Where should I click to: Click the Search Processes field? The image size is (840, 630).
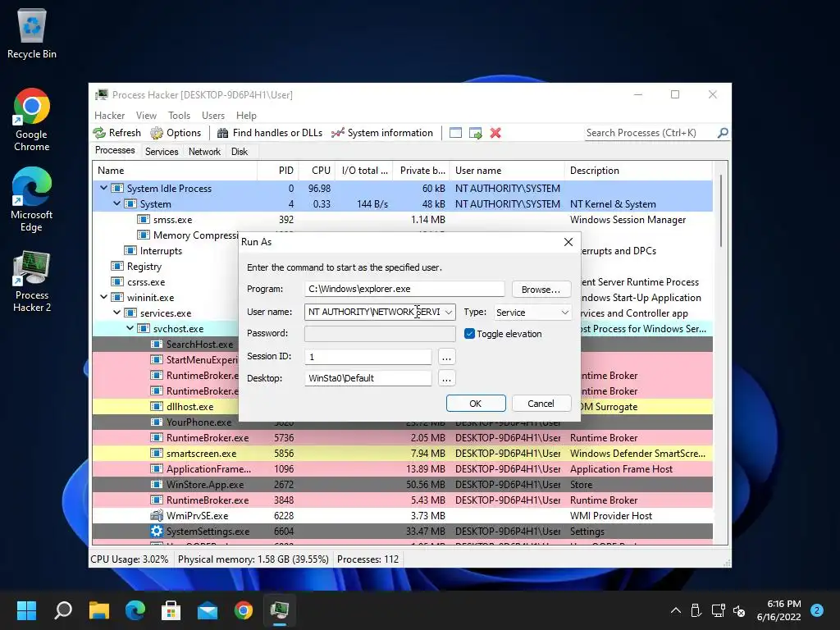[651, 133]
